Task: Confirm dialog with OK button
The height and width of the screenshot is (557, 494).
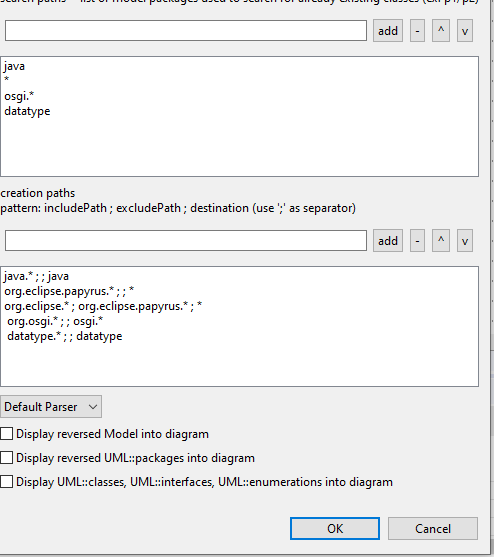Action: click(335, 529)
